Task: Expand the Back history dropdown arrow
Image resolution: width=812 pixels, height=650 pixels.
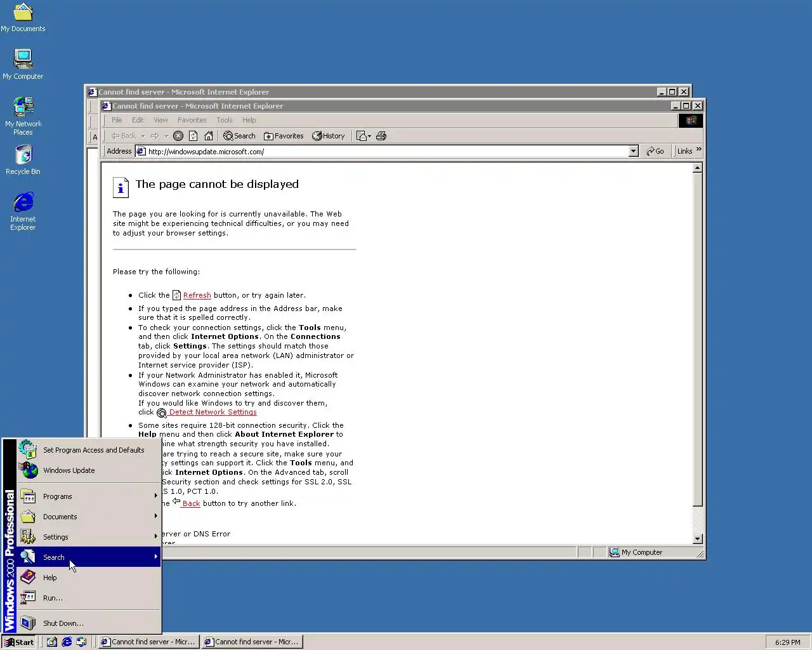Action: click(143, 136)
